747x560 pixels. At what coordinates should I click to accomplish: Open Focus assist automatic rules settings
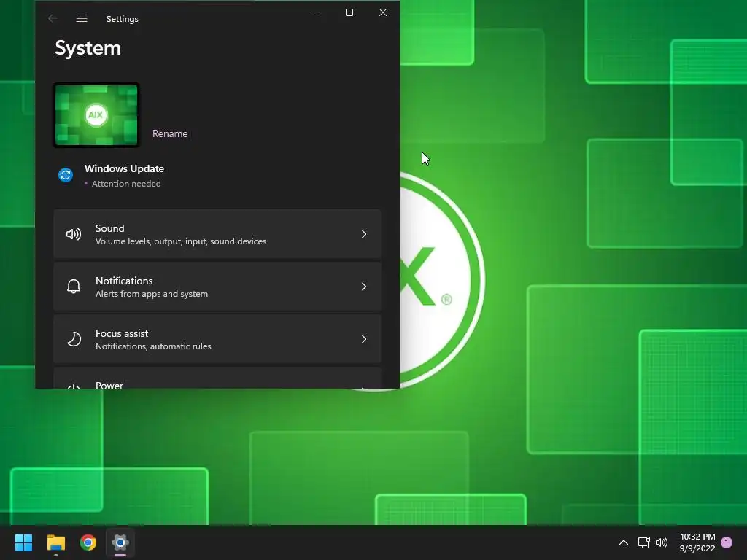coord(217,339)
